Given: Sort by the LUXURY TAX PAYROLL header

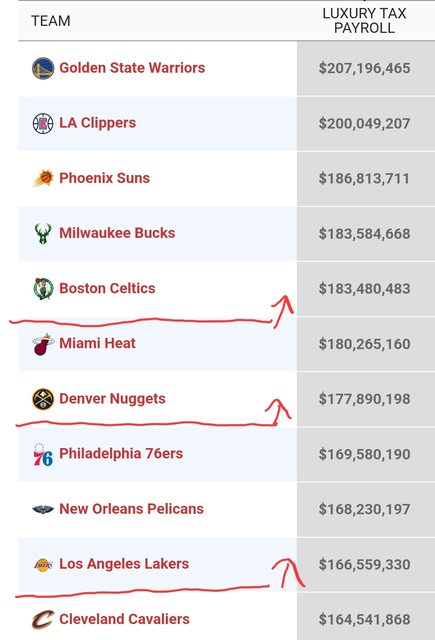Looking at the screenshot, I should (364, 20).
